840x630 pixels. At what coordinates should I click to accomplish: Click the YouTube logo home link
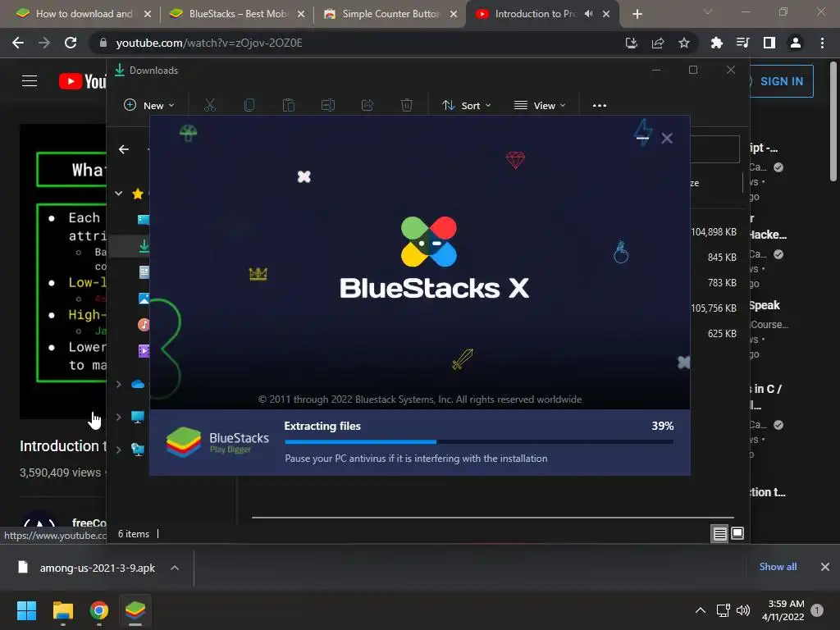click(x=82, y=81)
